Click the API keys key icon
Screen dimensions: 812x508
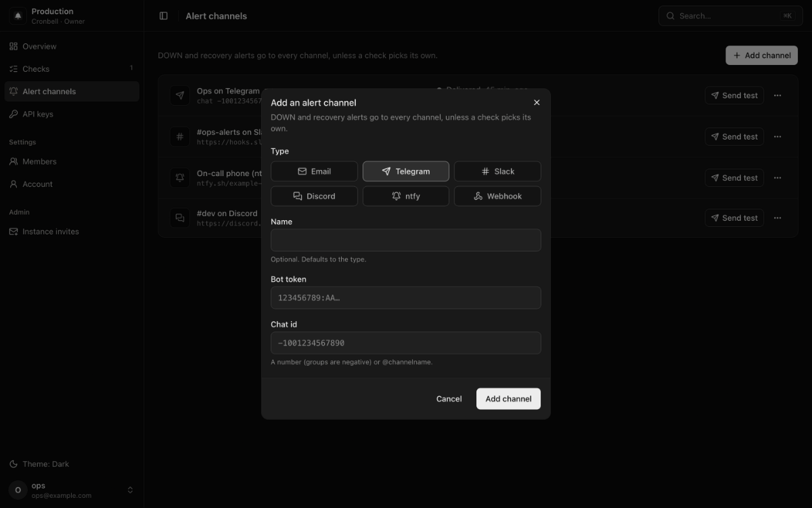(x=14, y=114)
